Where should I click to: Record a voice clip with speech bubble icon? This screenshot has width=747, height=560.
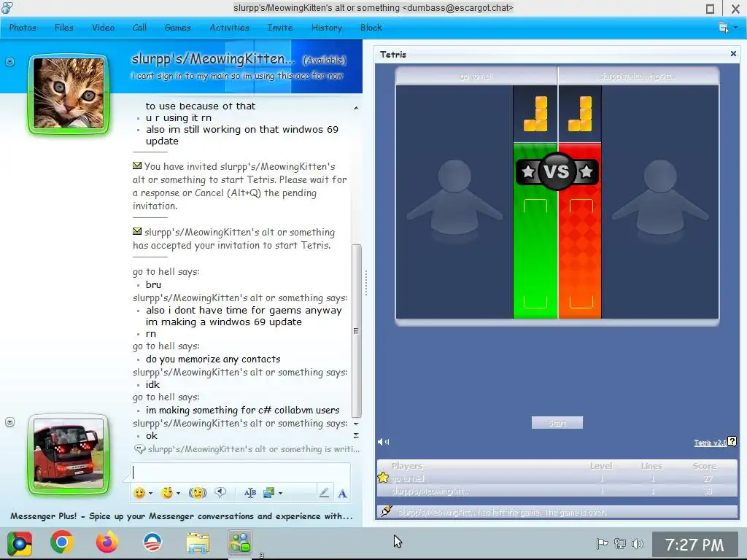[220, 492]
